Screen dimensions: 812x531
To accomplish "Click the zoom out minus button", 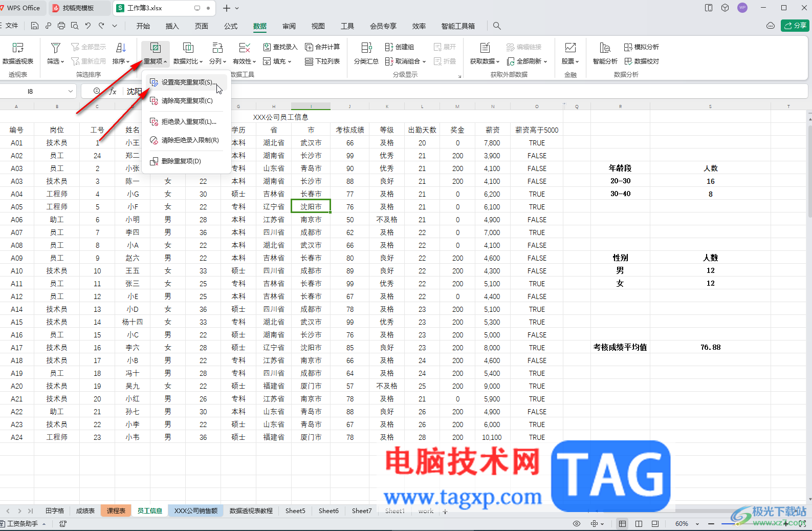I will click(711, 524).
